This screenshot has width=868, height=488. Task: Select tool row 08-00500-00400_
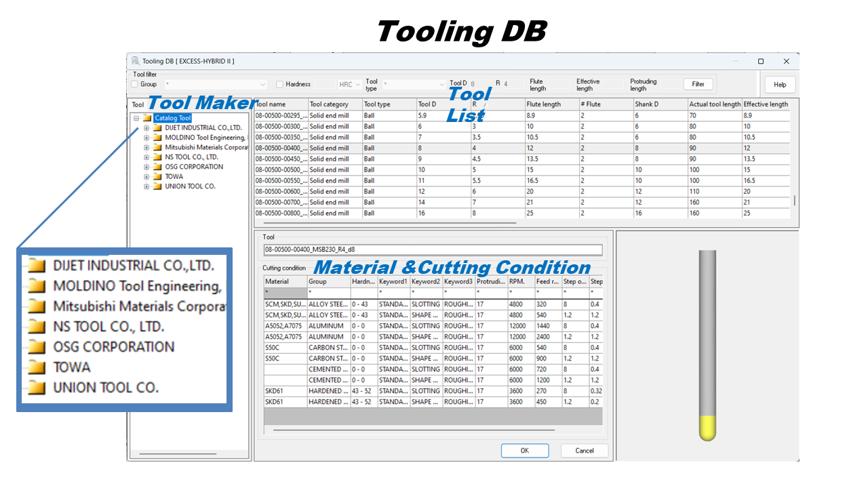tap(522, 148)
